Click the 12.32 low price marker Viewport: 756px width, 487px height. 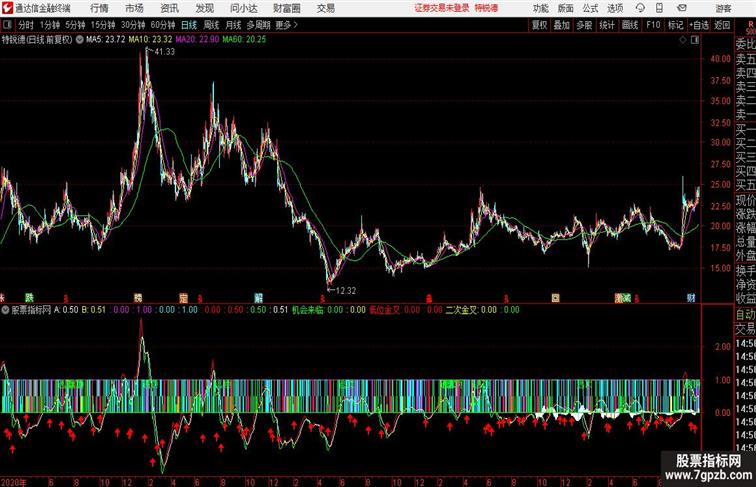(346, 291)
